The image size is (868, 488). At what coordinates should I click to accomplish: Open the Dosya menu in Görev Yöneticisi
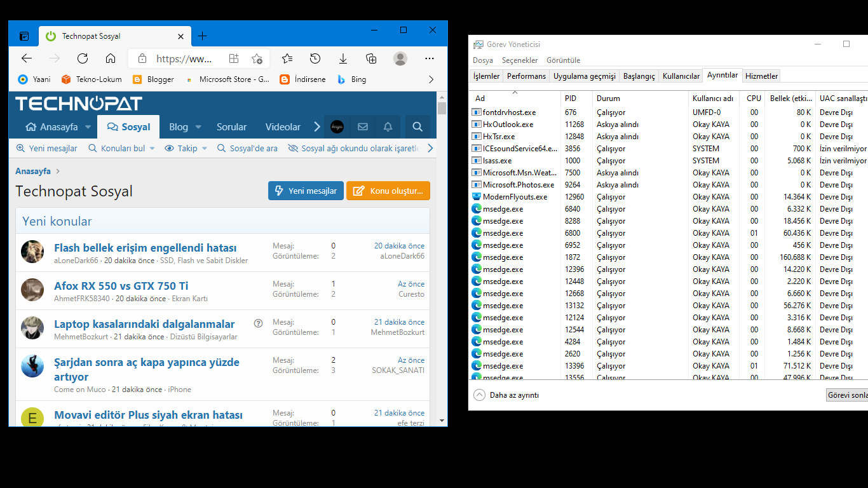click(x=483, y=60)
